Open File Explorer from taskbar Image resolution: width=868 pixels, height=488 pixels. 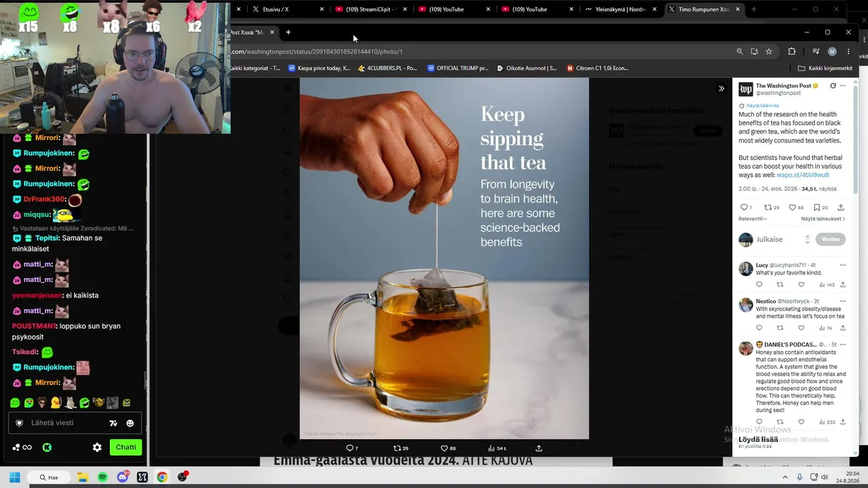click(x=83, y=477)
